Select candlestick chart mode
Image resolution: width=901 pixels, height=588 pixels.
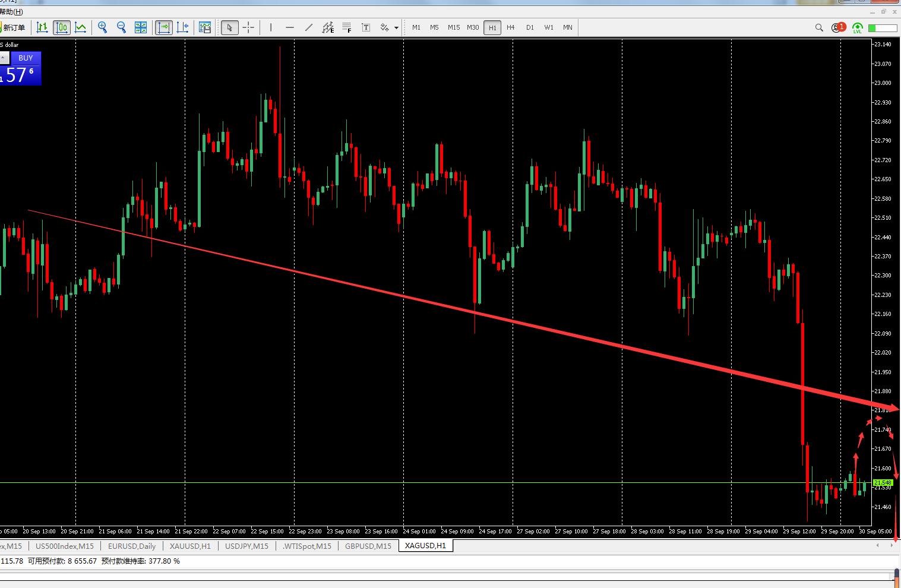[62, 27]
